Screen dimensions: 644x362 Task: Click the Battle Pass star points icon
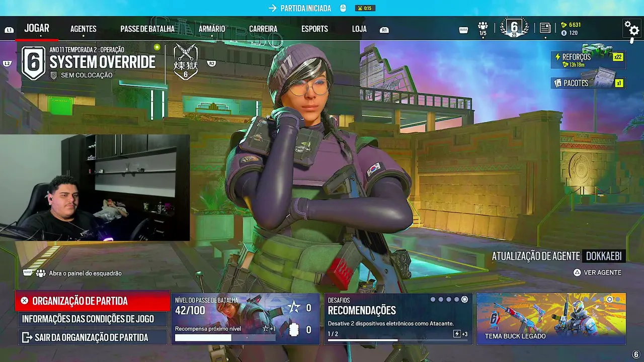[x=294, y=308]
